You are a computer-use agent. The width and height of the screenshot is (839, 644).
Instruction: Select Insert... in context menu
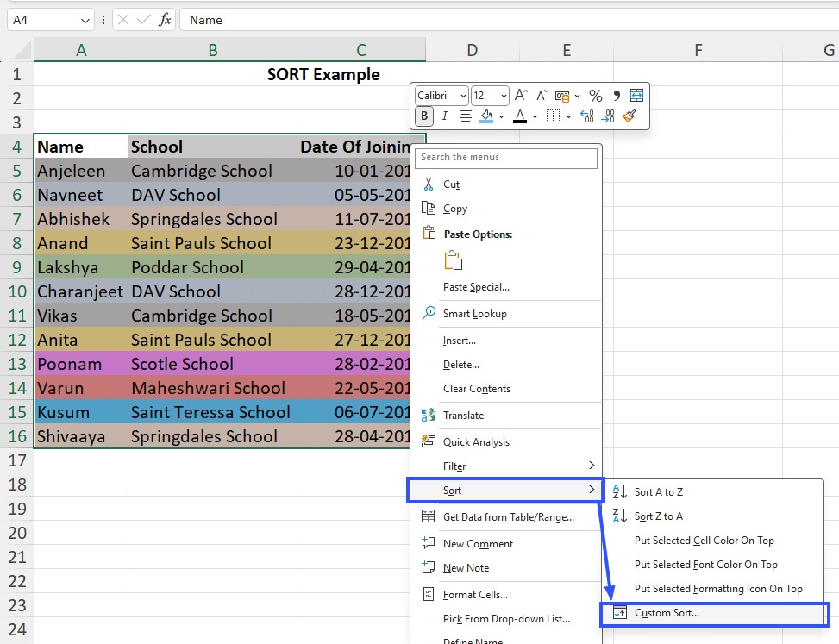coord(459,341)
